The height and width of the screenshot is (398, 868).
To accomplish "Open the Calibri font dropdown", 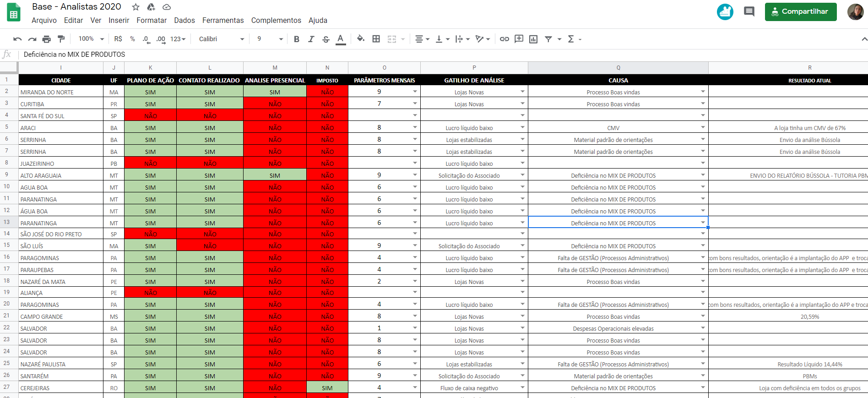I will (222, 39).
